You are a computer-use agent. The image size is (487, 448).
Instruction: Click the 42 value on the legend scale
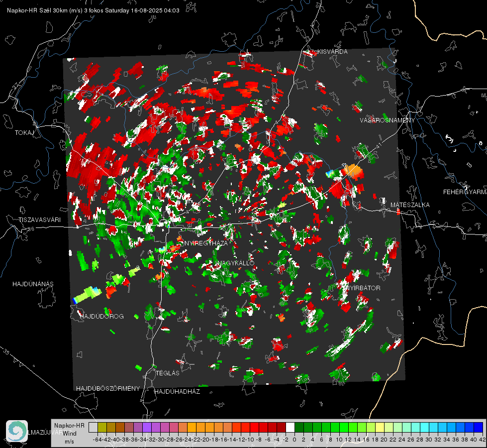(x=483, y=440)
